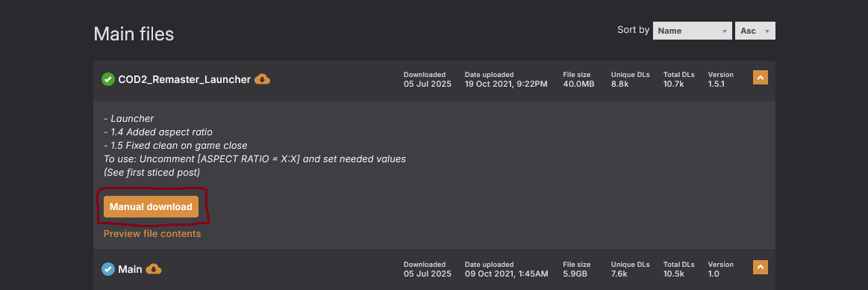
Task: Select the Main file title
Action: [x=130, y=270]
